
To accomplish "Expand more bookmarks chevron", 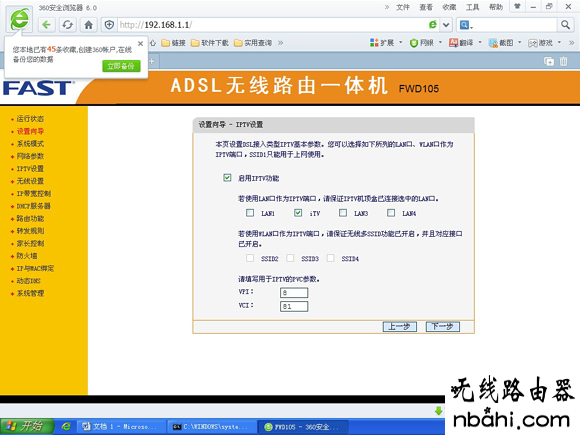I will click(x=281, y=43).
